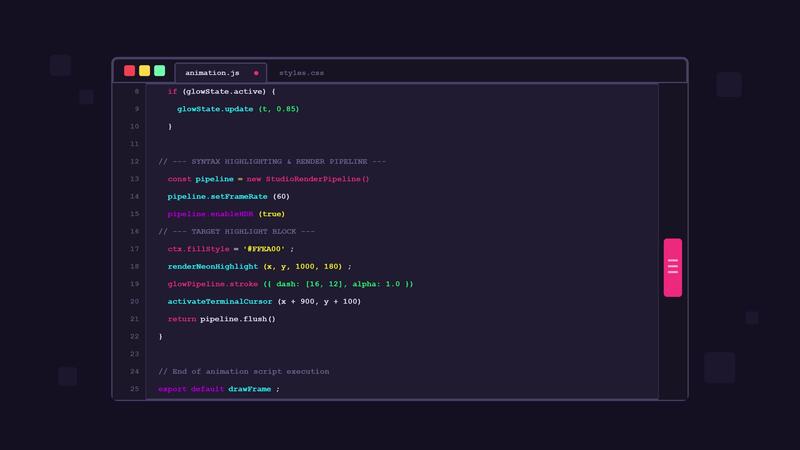Image resolution: width=800 pixels, height=450 pixels.
Task: Click the grip lines on scrollbar handle
Action: pyautogui.click(x=672, y=266)
